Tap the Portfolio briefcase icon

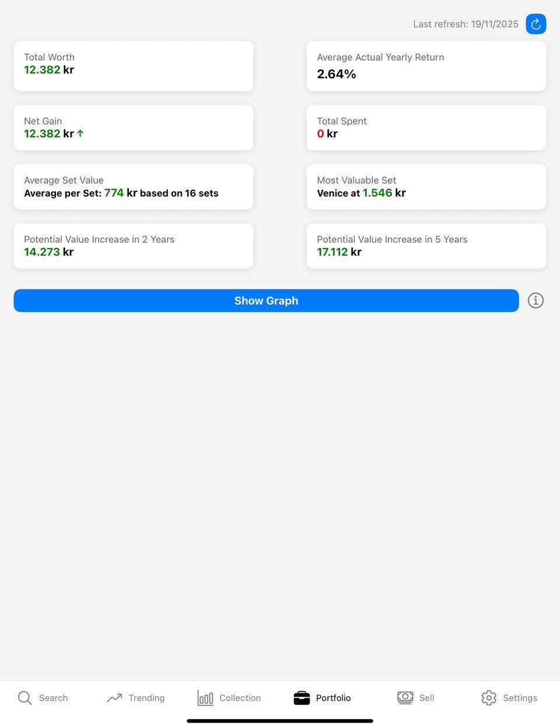pos(302,698)
